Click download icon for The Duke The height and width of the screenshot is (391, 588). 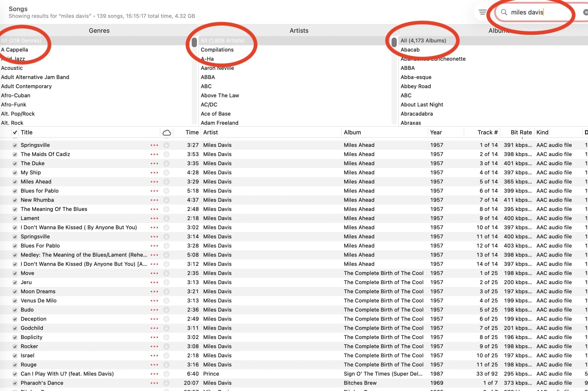166,163
